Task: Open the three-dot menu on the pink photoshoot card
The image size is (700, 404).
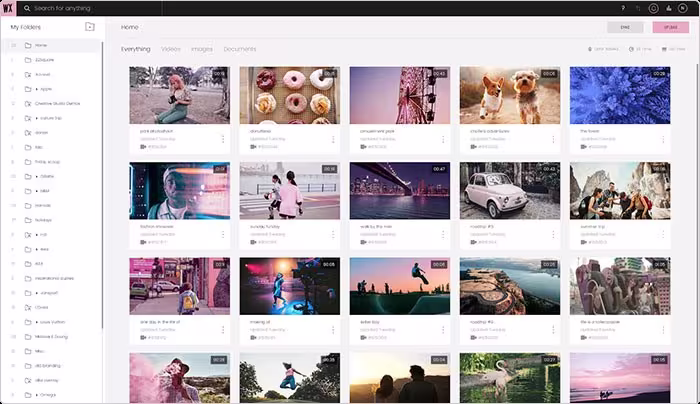Action: (x=223, y=139)
